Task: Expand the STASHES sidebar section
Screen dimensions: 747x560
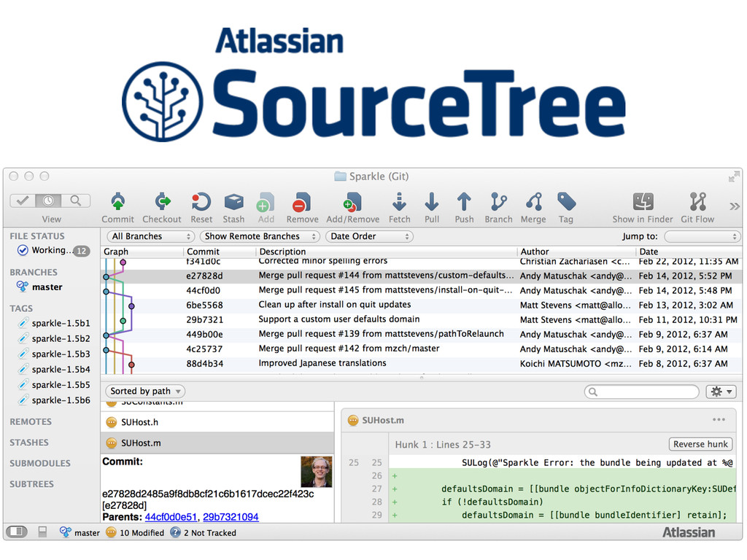Action: click(29, 443)
